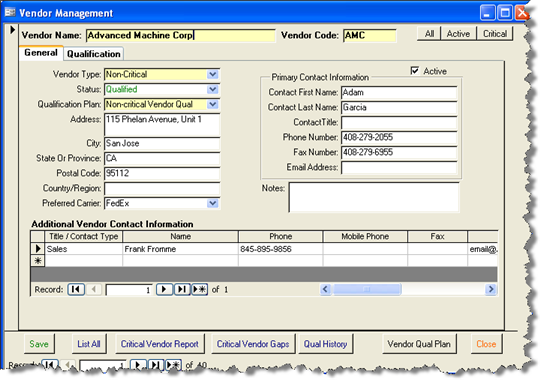Image resolution: width=540 pixels, height=380 pixels.
Task: Select the Frank Fromme row selector arrow
Action: 38,248
